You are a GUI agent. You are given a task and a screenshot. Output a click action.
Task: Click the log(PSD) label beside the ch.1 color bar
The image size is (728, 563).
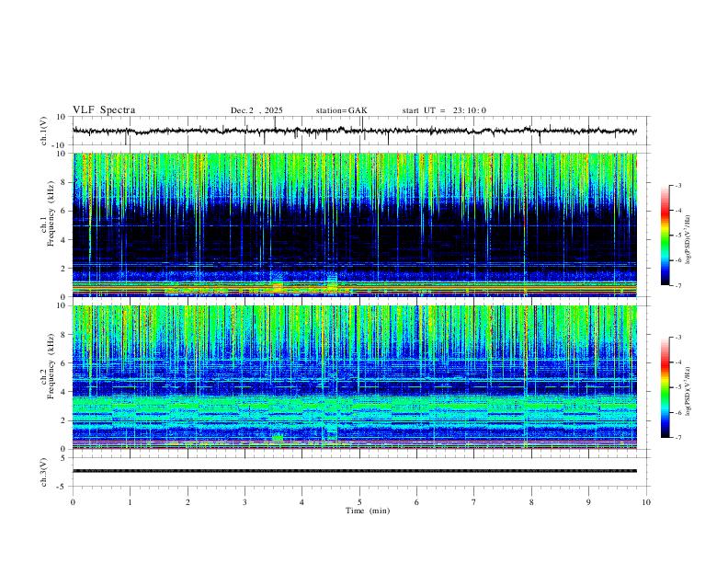pyautogui.click(x=688, y=239)
